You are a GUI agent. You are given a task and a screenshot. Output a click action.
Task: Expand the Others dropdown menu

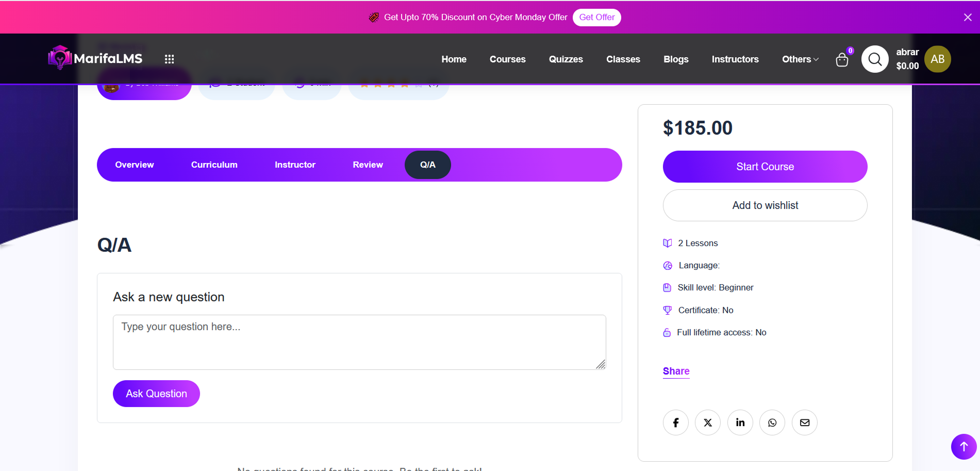coord(800,59)
